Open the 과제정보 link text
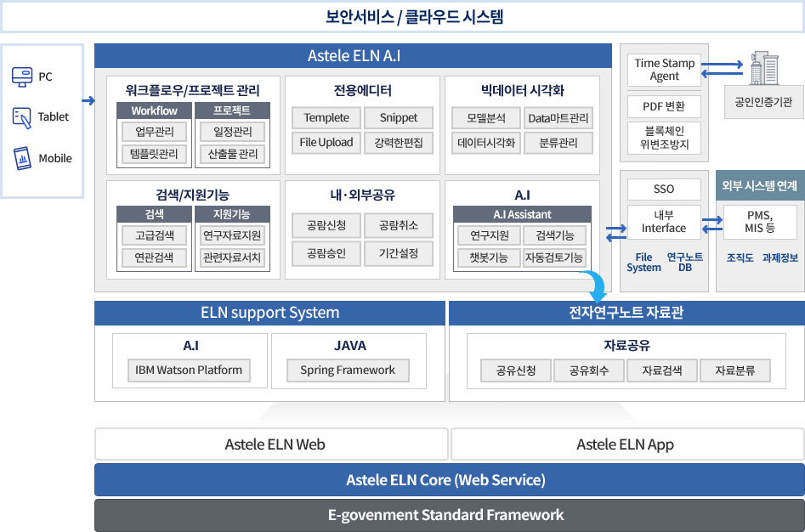Screen dimensions: 805x532 [779, 258]
